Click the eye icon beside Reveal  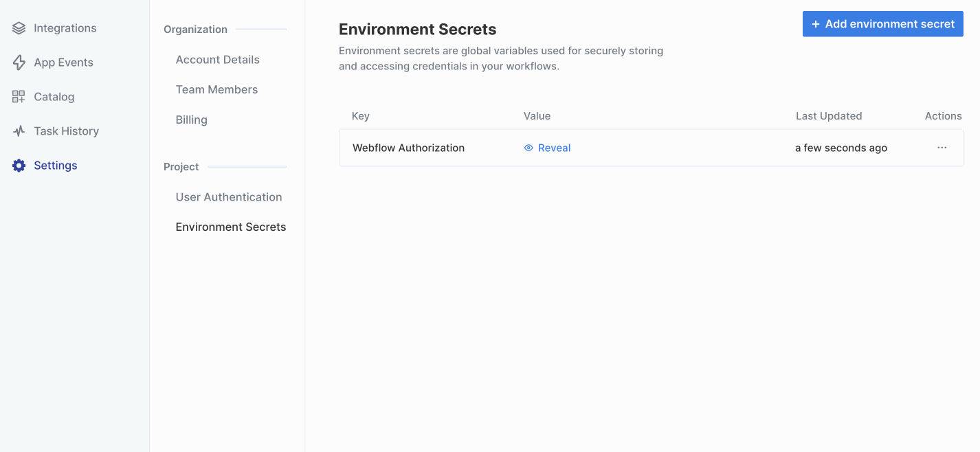(x=528, y=148)
